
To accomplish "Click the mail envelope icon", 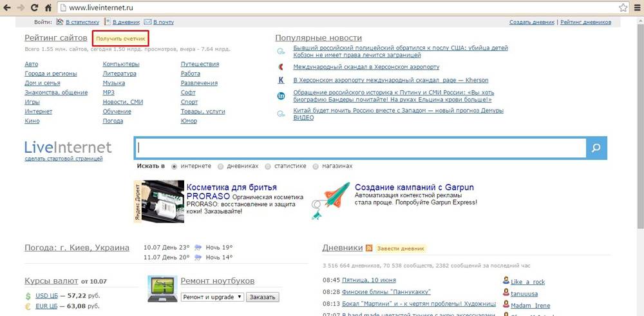I will (x=147, y=22).
